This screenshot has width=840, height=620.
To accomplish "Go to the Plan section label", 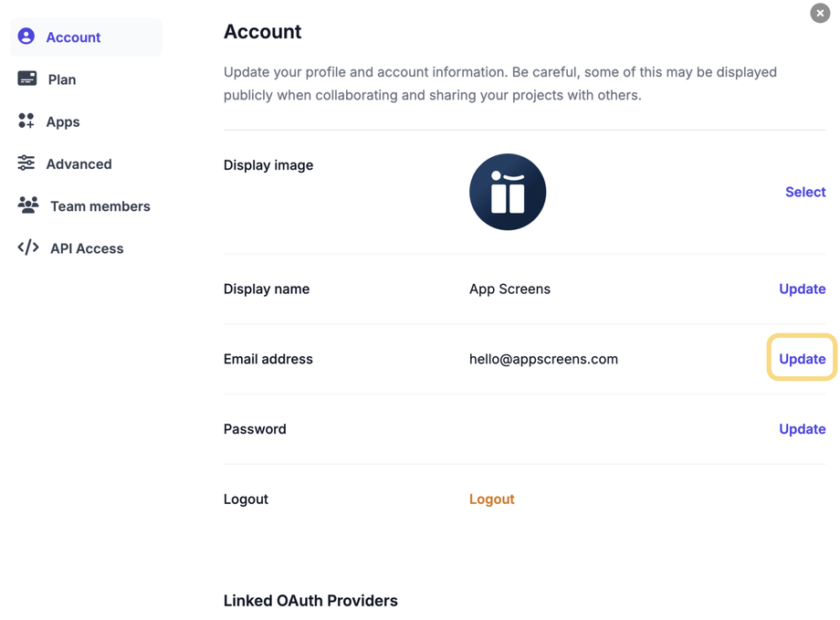I will pyautogui.click(x=62, y=79).
